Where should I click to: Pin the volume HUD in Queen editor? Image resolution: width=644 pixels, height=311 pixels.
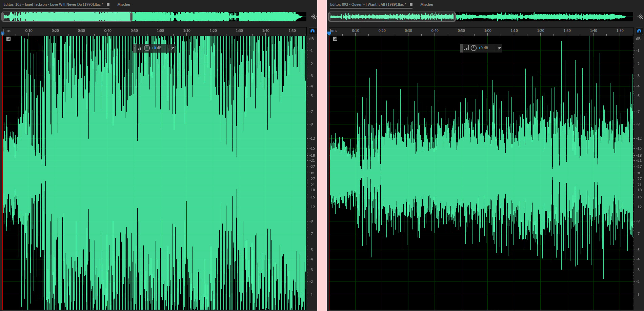[x=499, y=48]
